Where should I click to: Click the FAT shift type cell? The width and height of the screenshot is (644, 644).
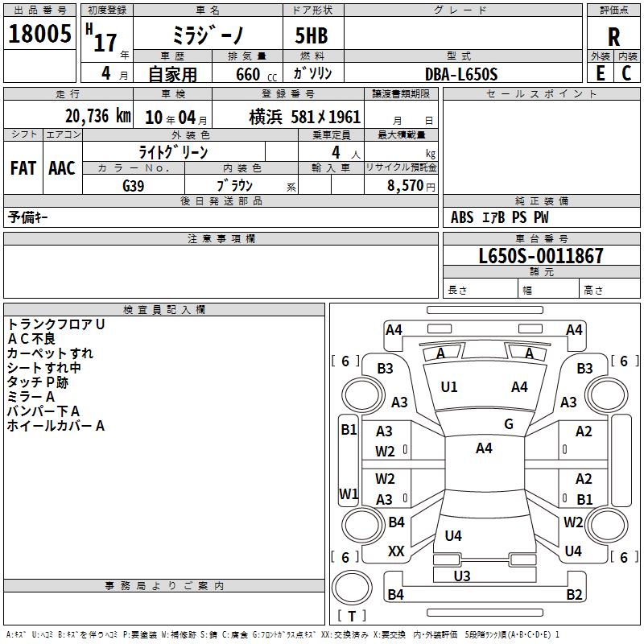pyautogui.click(x=23, y=167)
